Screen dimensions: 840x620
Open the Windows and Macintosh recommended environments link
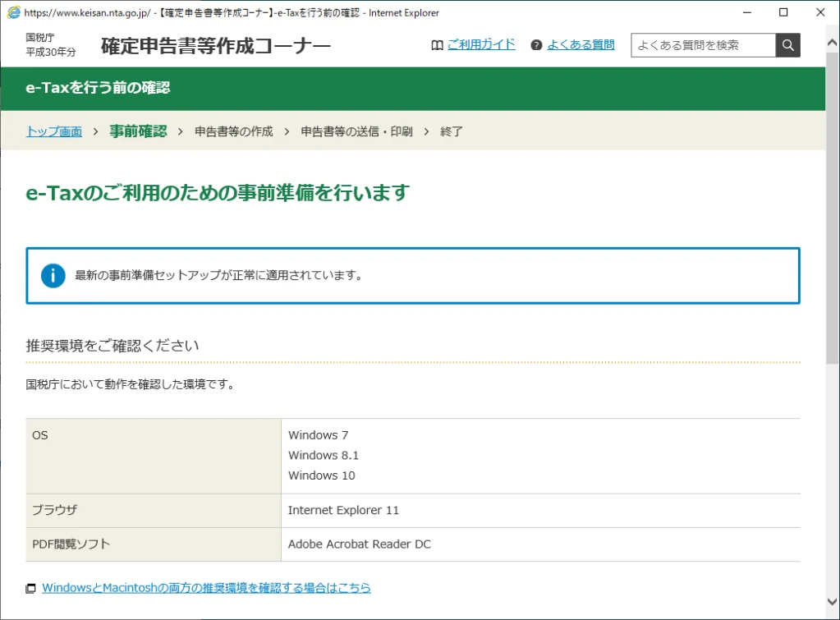(205, 588)
